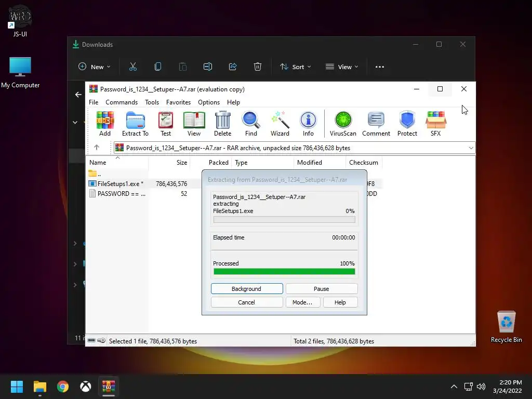This screenshot has width=532, height=399.
Task: Open the View dropdown in Downloads
Action: click(342, 67)
